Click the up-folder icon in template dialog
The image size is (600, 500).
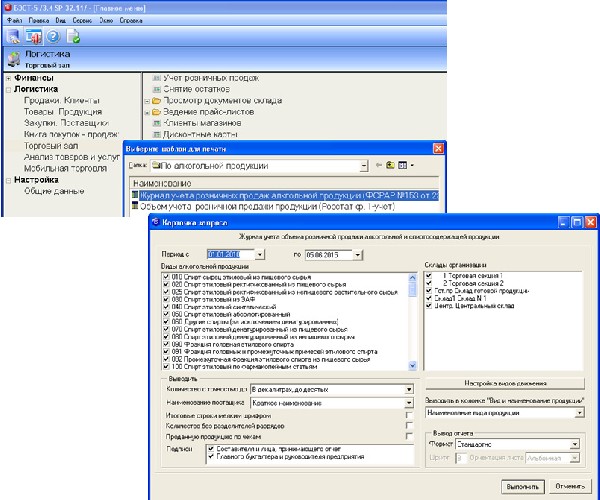[392, 165]
